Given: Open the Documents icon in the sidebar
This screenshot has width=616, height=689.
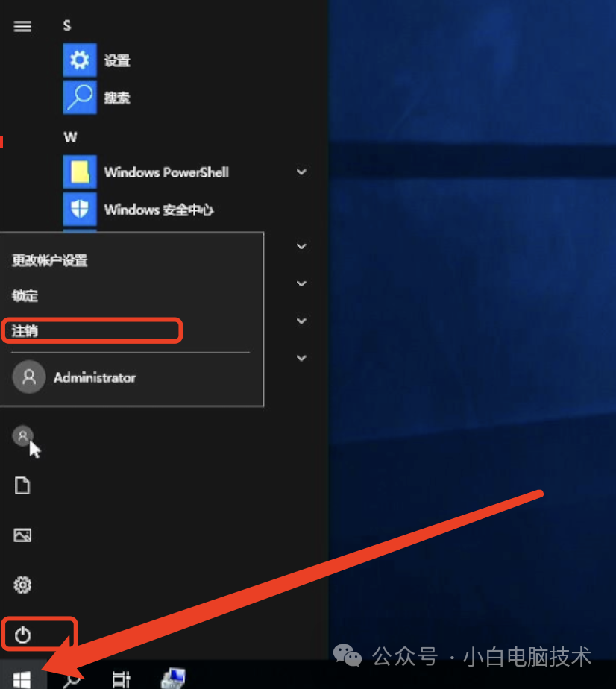Looking at the screenshot, I should [x=22, y=485].
